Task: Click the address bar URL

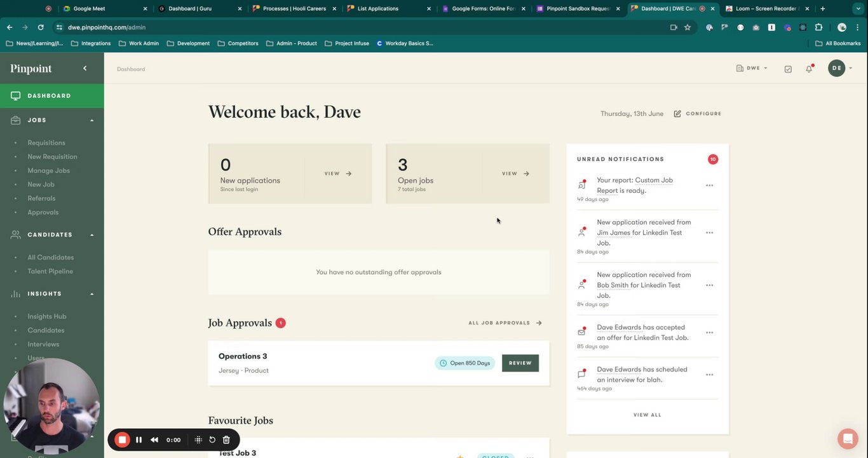Action: click(x=107, y=27)
